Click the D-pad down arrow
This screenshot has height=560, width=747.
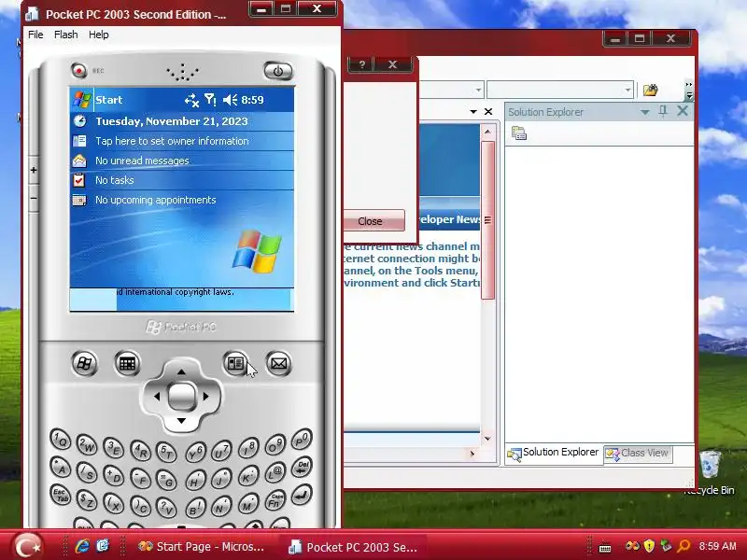181,421
